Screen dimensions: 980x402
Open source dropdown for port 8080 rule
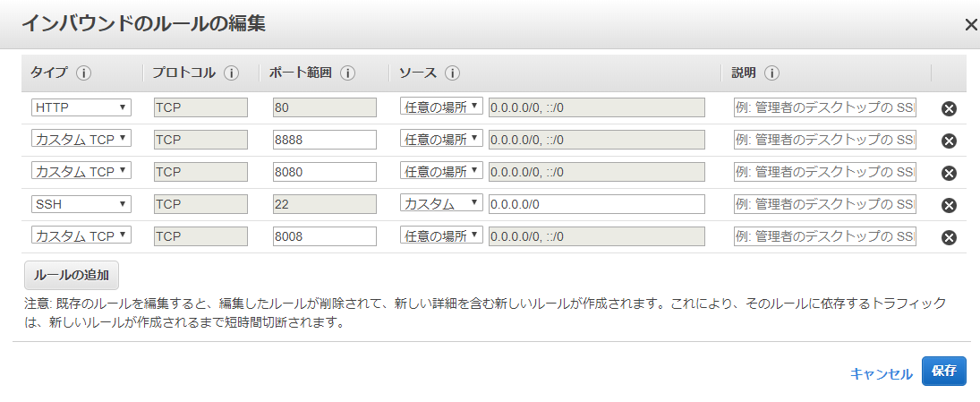(x=442, y=171)
